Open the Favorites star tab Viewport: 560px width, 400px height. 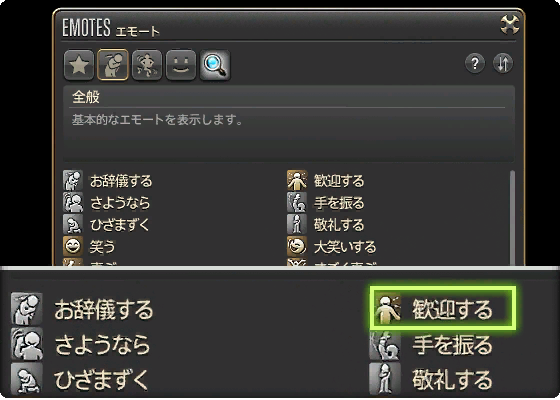(79, 65)
